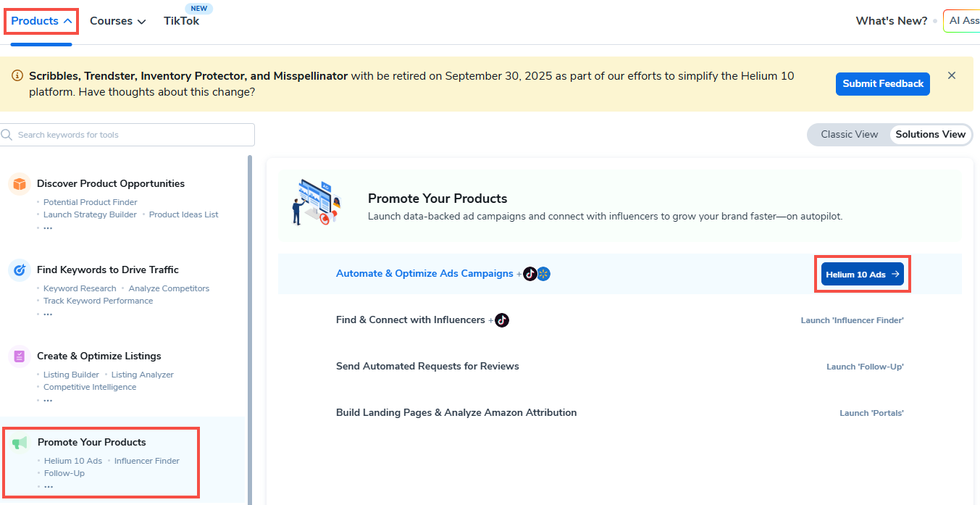Collapse the Products dropdown menu
Screen dimensions: 980x505
(x=41, y=21)
